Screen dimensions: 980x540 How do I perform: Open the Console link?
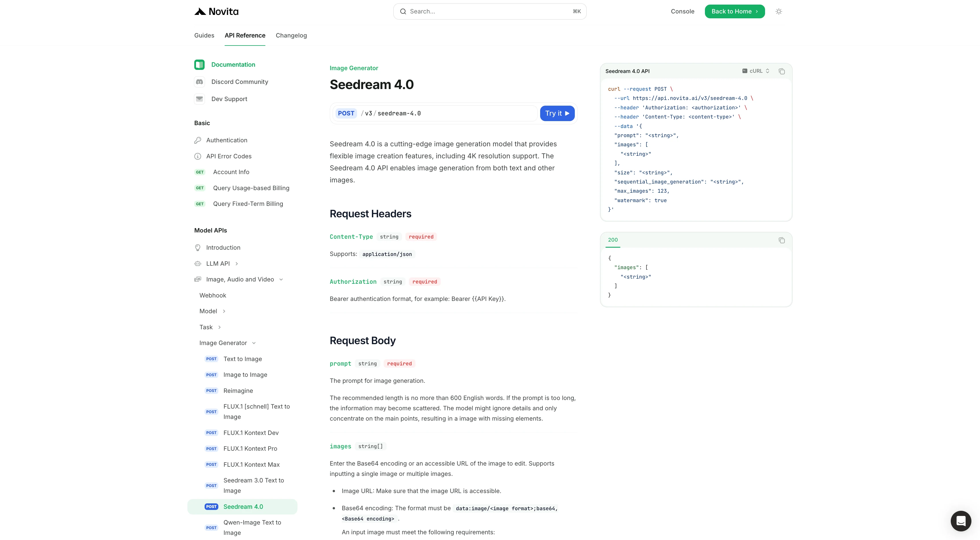click(x=682, y=11)
